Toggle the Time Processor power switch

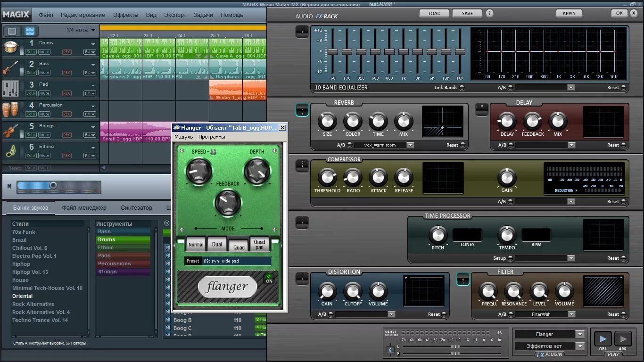click(302, 222)
